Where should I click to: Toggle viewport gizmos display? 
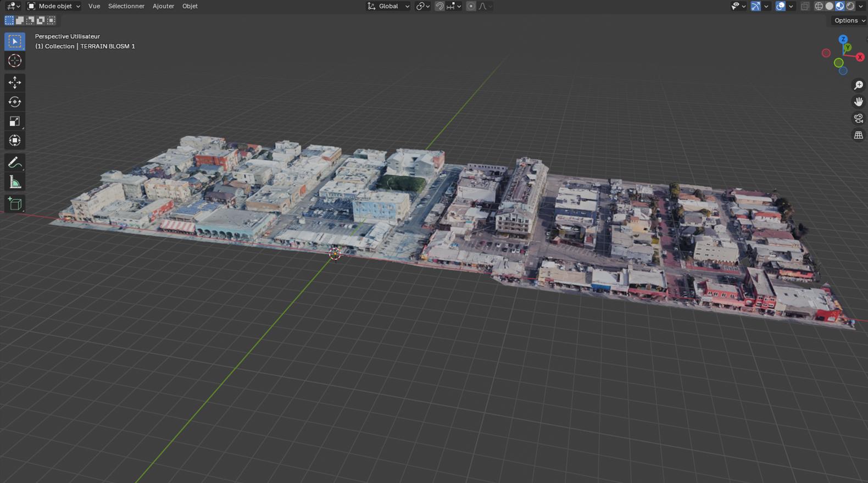(x=756, y=6)
